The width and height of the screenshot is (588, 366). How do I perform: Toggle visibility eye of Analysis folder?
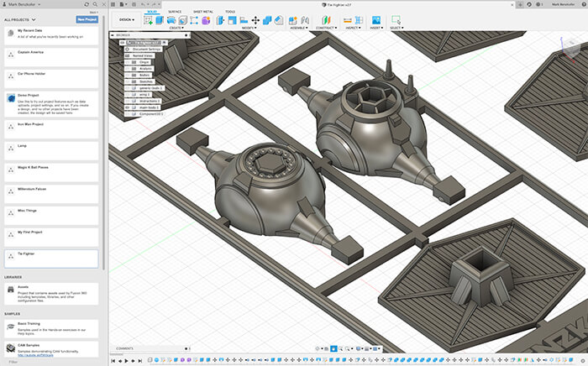[128, 69]
